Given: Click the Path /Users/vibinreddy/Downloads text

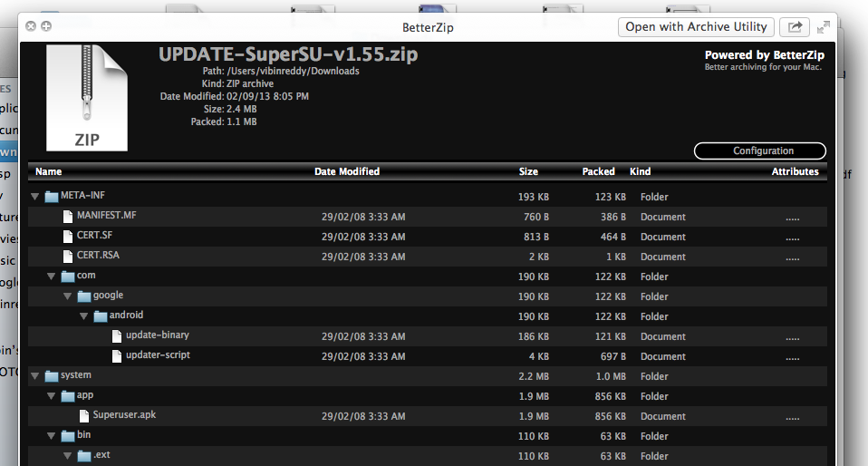Looking at the screenshot, I should [x=281, y=71].
